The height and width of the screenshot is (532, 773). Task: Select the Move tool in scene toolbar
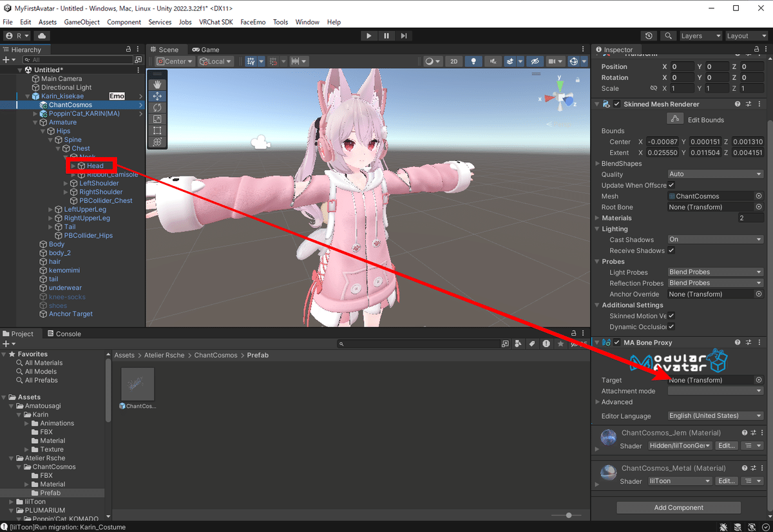pyautogui.click(x=158, y=96)
